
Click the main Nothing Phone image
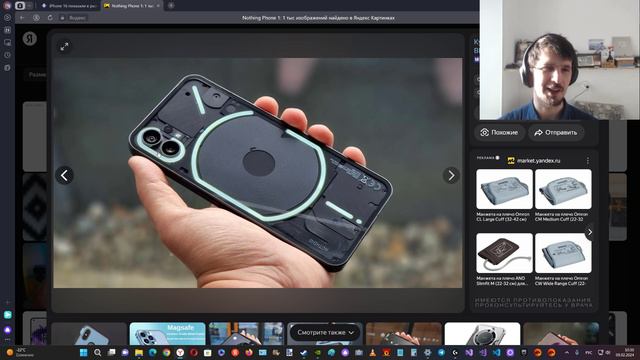click(x=258, y=173)
